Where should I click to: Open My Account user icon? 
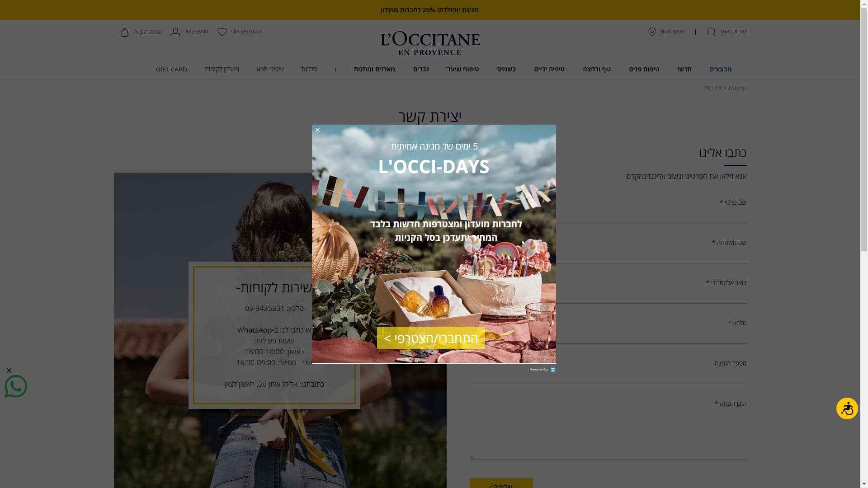coord(175,32)
